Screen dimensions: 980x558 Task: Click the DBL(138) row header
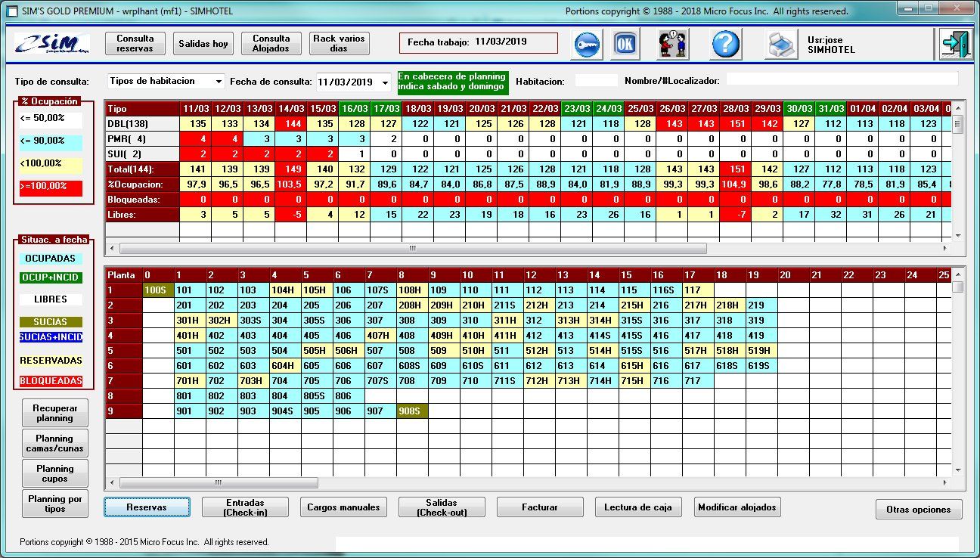click(142, 124)
